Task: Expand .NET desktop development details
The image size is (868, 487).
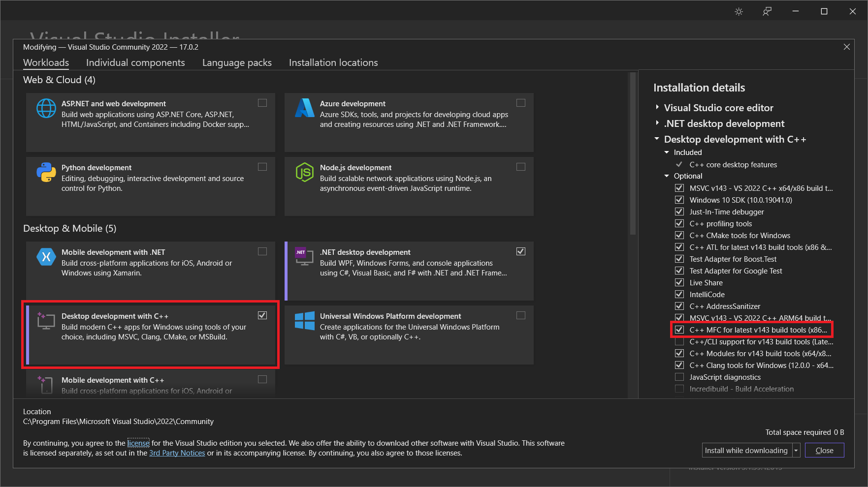Action: click(x=657, y=123)
